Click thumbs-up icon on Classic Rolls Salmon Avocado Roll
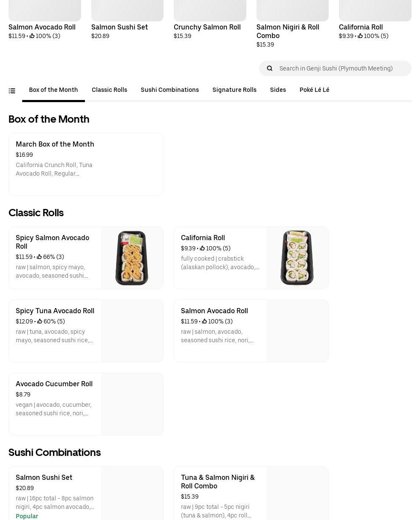This screenshot has height=520, width=420. 204,321
